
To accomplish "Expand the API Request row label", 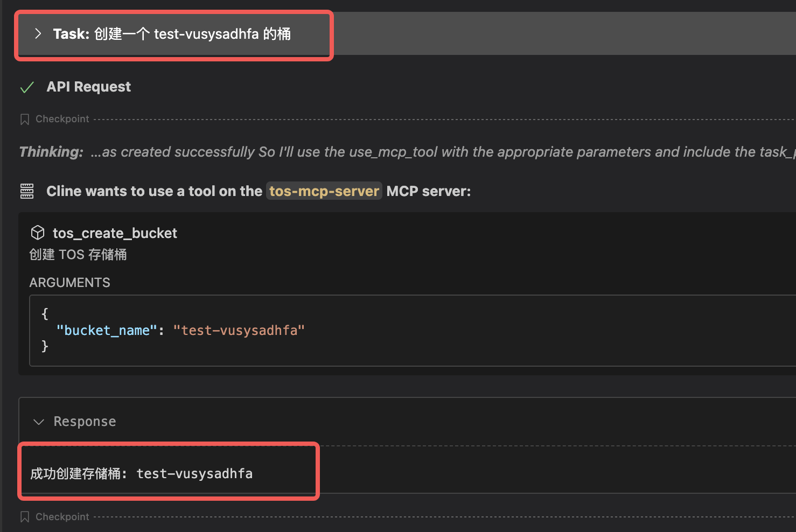I will pos(89,87).
